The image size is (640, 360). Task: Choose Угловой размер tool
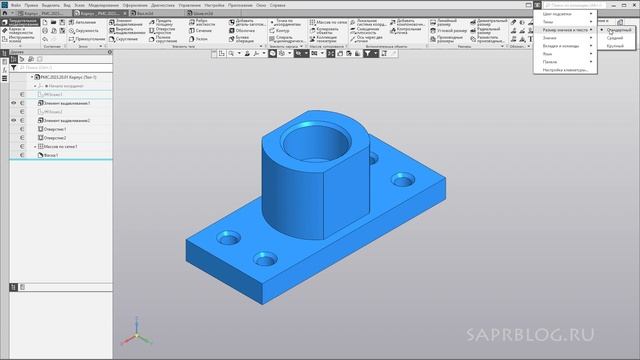click(448, 31)
